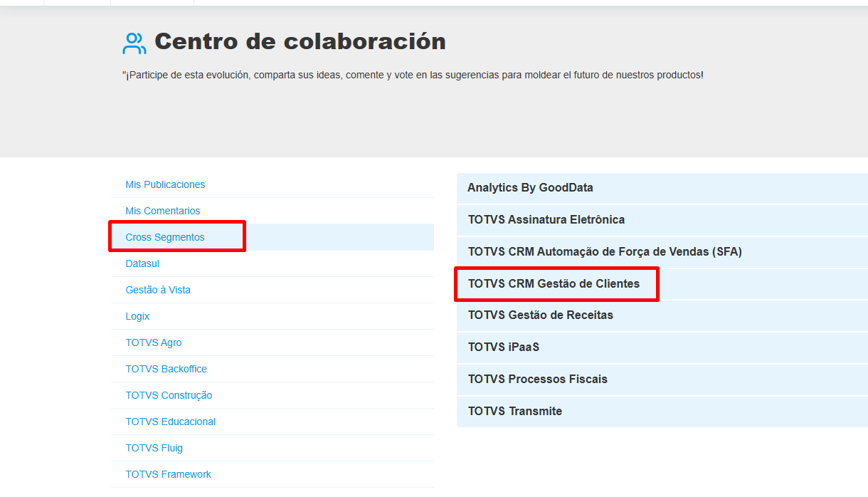Screen dimensions: 868x497
Task: Select Logix category
Action: [137, 316]
